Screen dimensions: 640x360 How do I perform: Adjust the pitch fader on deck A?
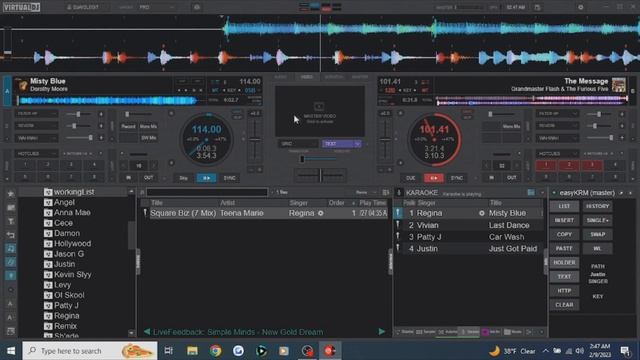pyautogui.click(x=255, y=140)
